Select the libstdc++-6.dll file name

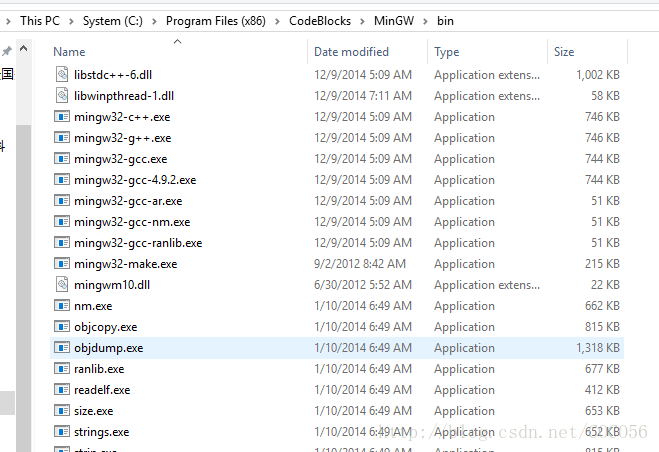113,75
